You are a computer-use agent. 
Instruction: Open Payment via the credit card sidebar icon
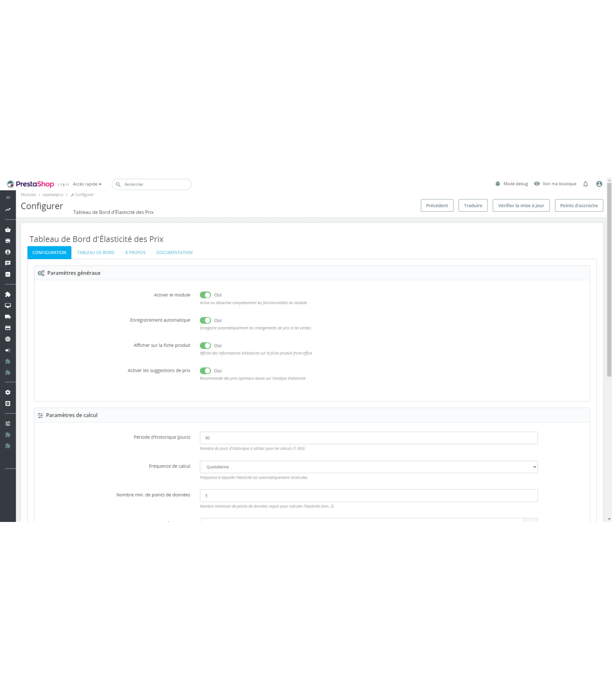[8, 328]
